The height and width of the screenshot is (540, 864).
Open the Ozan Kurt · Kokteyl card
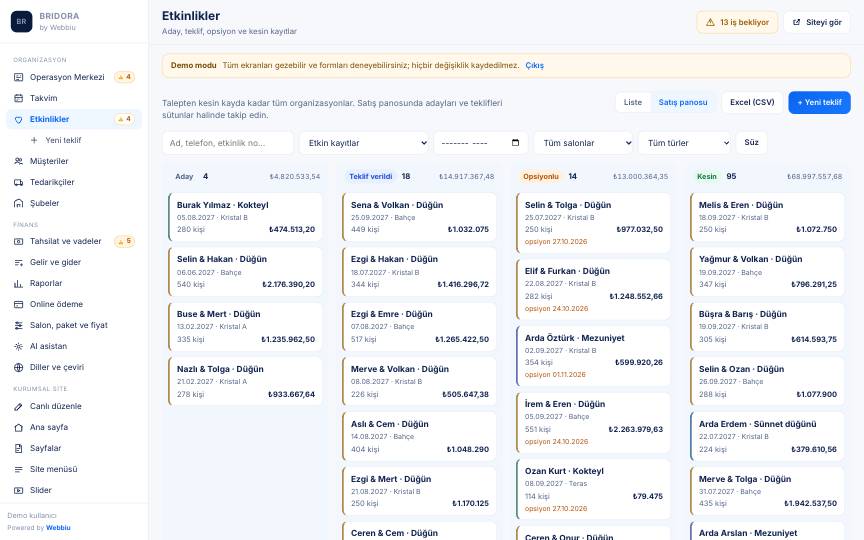click(x=593, y=489)
